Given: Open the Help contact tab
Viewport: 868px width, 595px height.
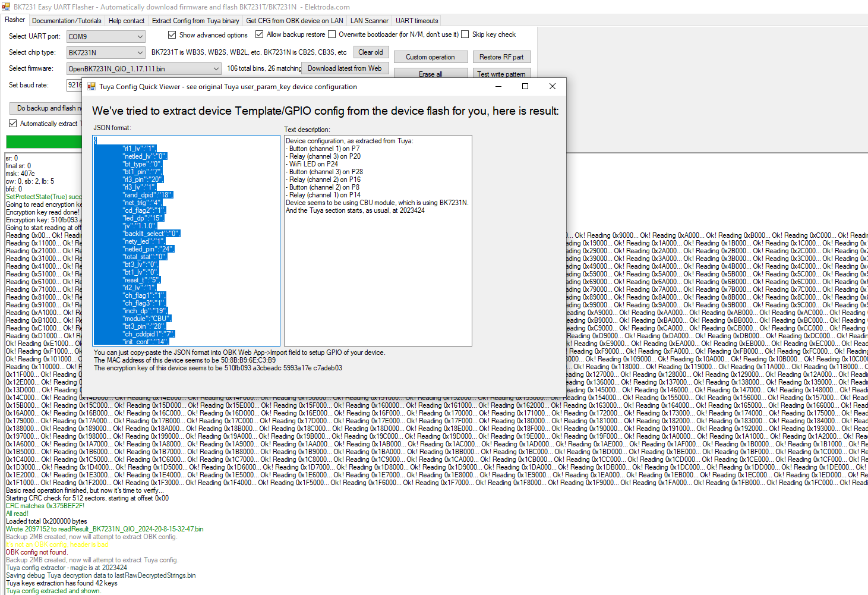Looking at the screenshot, I should pos(127,20).
